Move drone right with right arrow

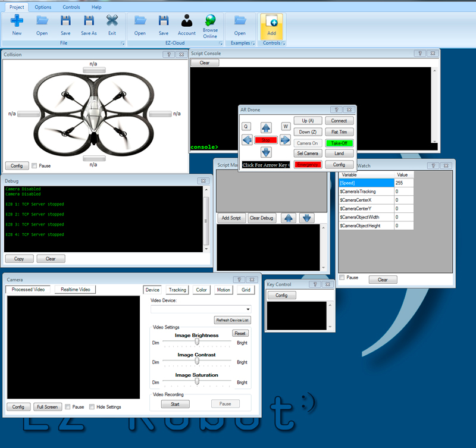coord(285,140)
